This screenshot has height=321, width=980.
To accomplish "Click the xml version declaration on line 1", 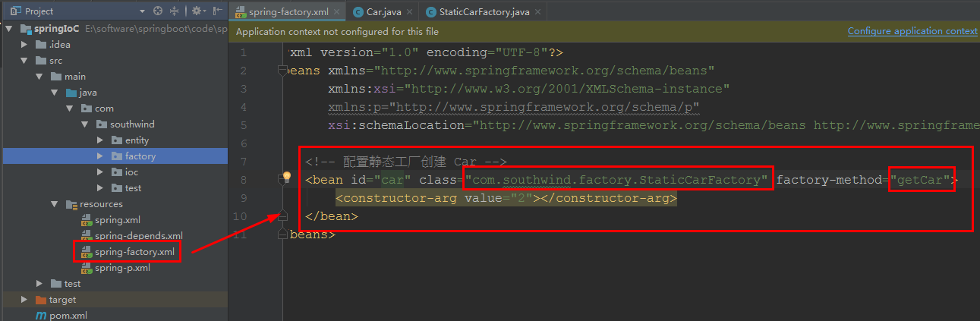I will click(426, 52).
